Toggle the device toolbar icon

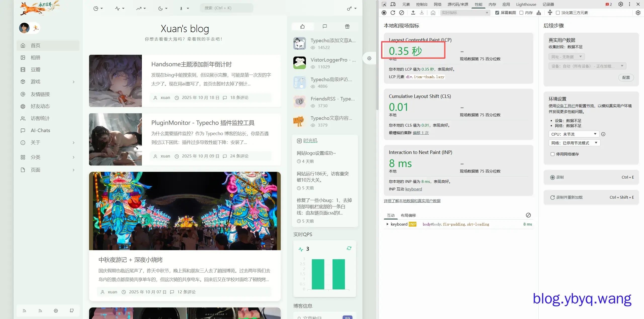[x=393, y=4]
